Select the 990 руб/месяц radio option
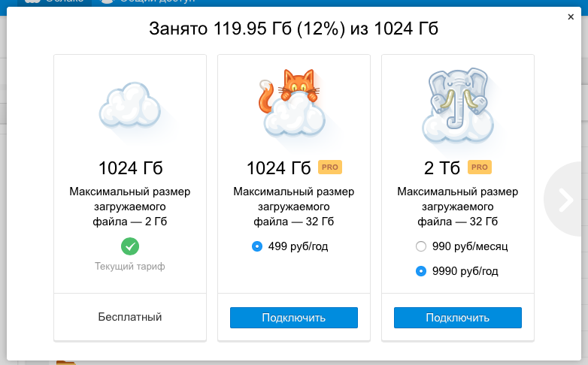Screen dimensions: 588x365 click(x=421, y=246)
